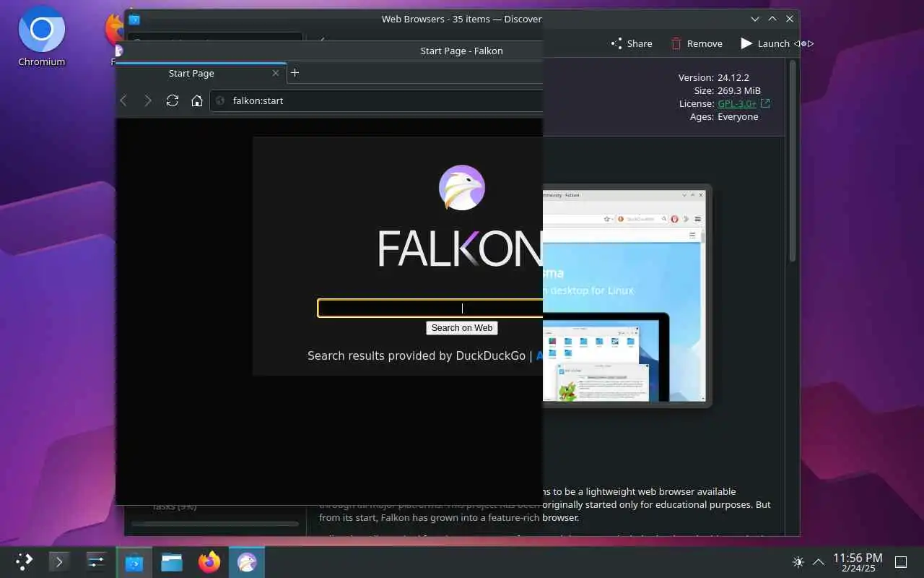Click the Ages Everyone text
Image resolution: width=924 pixels, height=578 pixels.
pyautogui.click(x=724, y=116)
